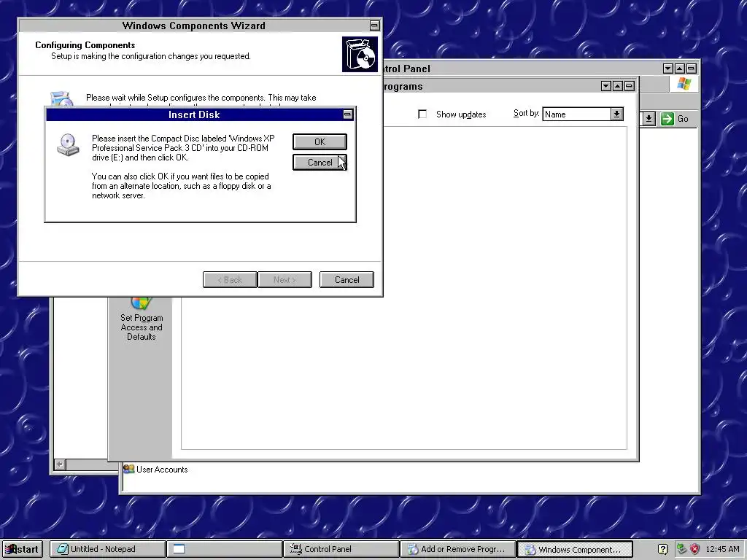
Task: Click the left scroll arrow in Control Panel
Action: tap(60, 464)
